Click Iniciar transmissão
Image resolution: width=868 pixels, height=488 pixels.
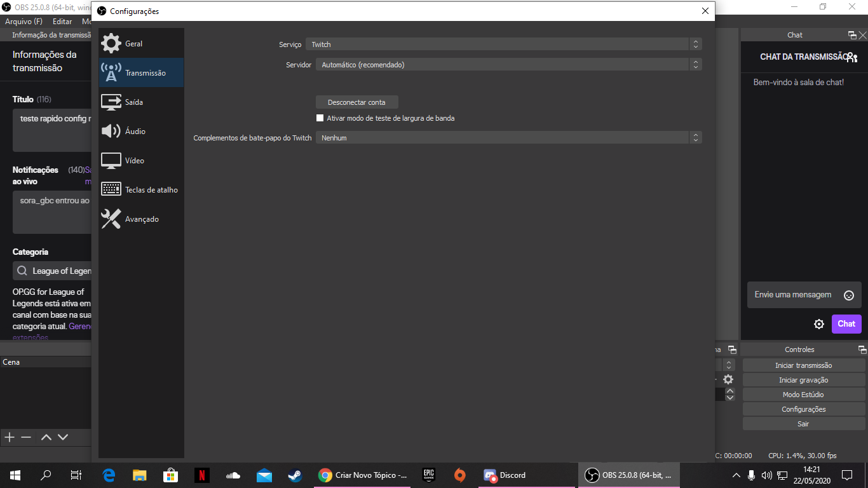pyautogui.click(x=804, y=365)
